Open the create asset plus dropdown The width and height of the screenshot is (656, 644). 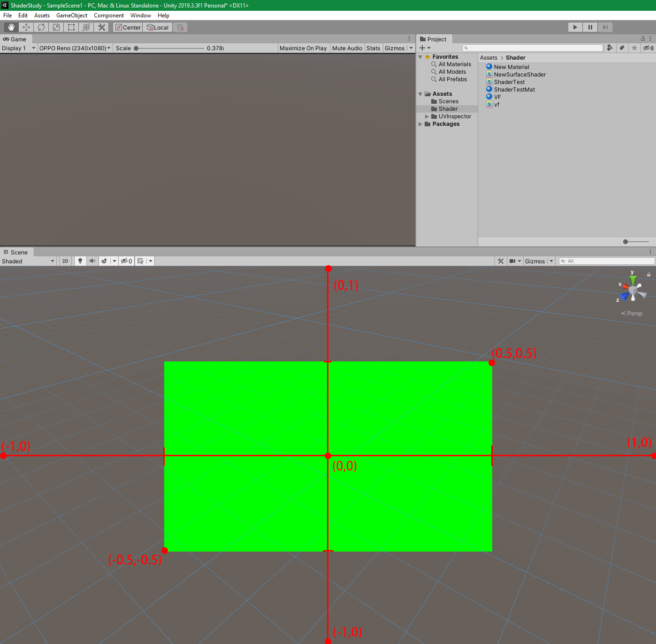tap(425, 48)
